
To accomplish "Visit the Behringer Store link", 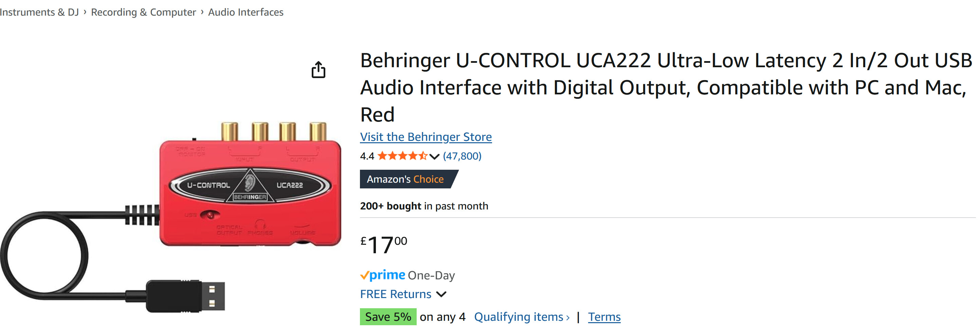I will (x=426, y=137).
